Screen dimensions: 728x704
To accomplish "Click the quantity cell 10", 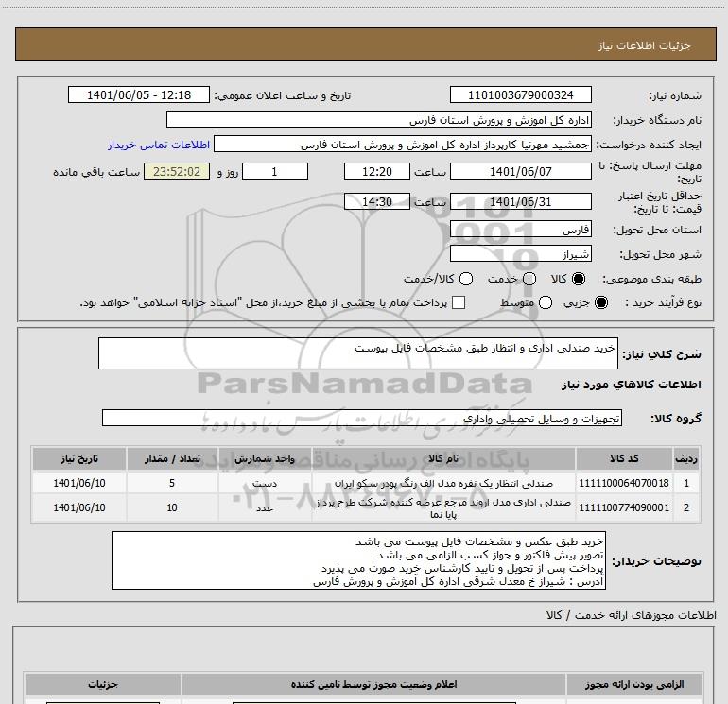I will [x=172, y=507].
